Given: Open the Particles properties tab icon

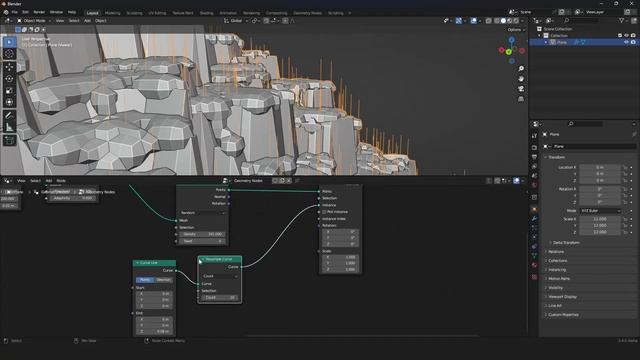Looking at the screenshot, I should (534, 229).
